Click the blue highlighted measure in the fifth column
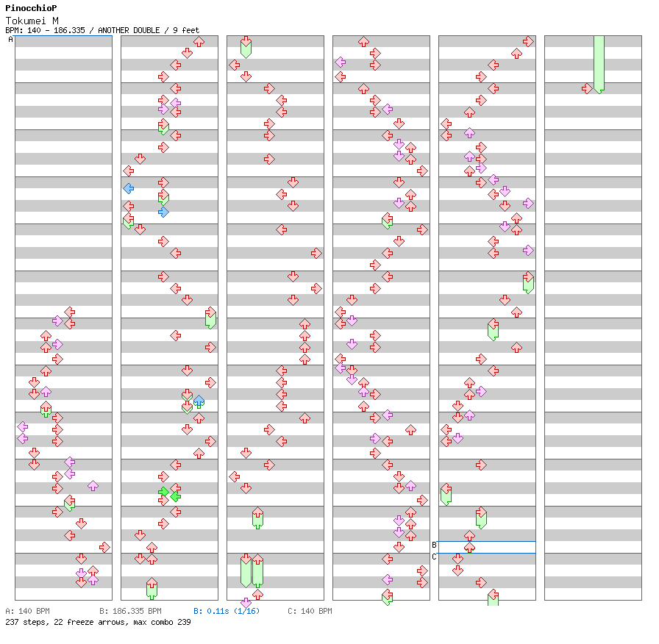This screenshot has height=644, width=659. (487, 547)
